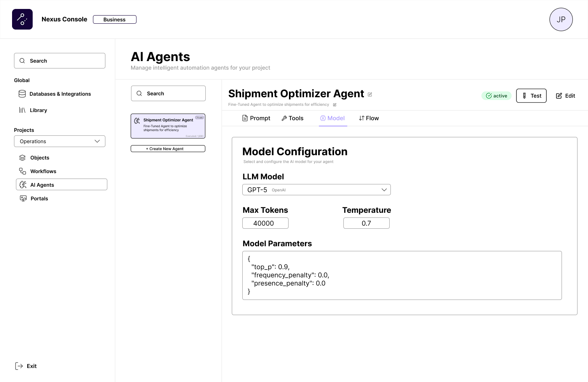
Task: Click the Max Tokens input field
Action: [265, 223]
